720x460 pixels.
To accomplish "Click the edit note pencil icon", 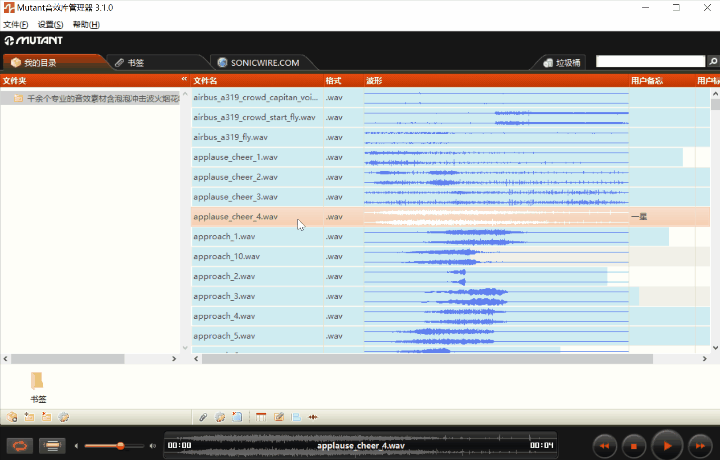I will [279, 417].
